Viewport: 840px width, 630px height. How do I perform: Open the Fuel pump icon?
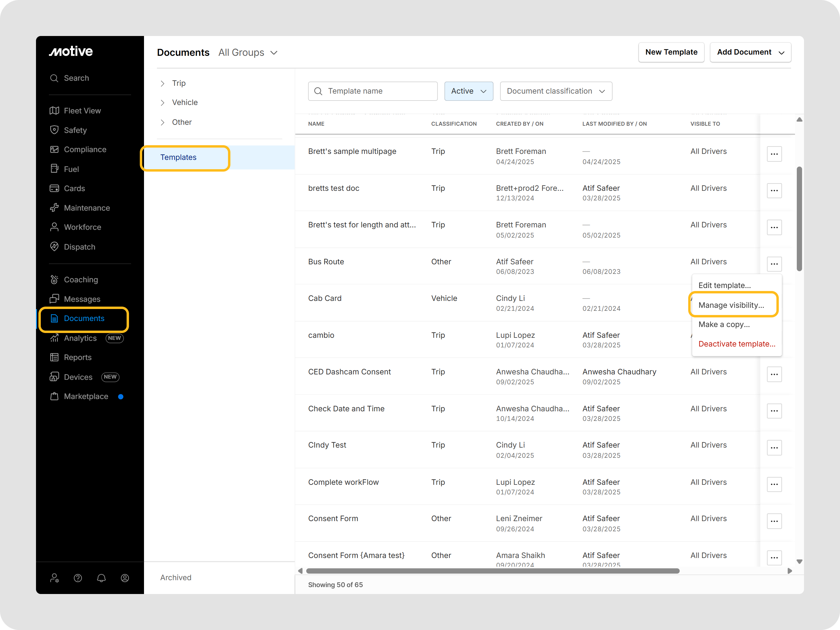tap(54, 169)
